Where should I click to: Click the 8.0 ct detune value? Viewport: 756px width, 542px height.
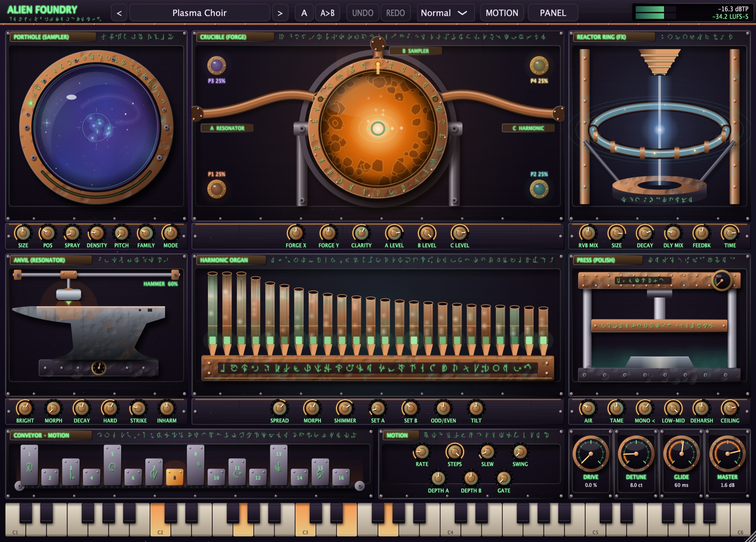click(x=636, y=485)
